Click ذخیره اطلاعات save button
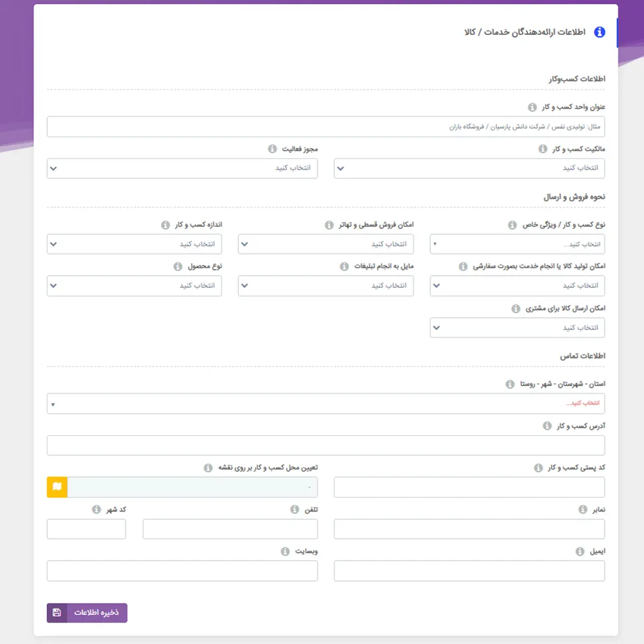The width and height of the screenshot is (644, 644). 87,612
